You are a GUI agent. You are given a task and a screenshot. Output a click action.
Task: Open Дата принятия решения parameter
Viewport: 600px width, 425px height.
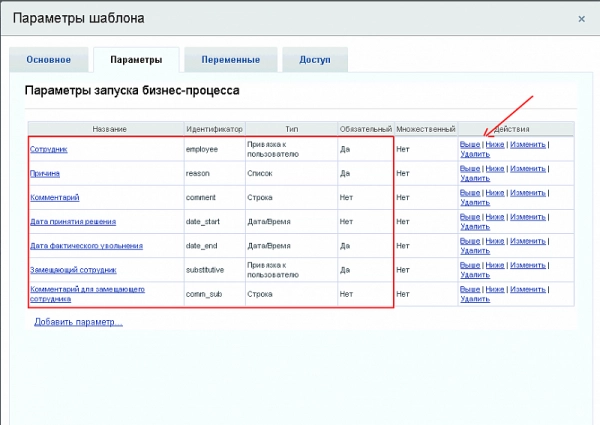click(73, 222)
